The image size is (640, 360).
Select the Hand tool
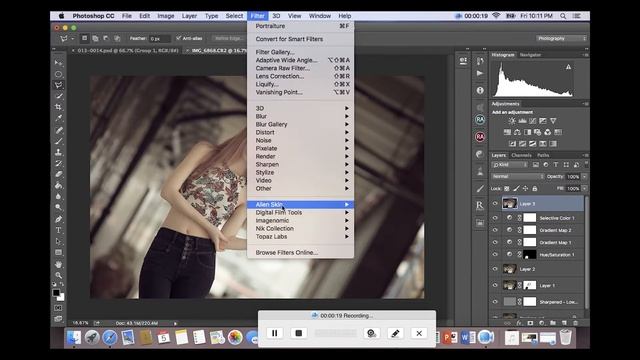(58, 264)
